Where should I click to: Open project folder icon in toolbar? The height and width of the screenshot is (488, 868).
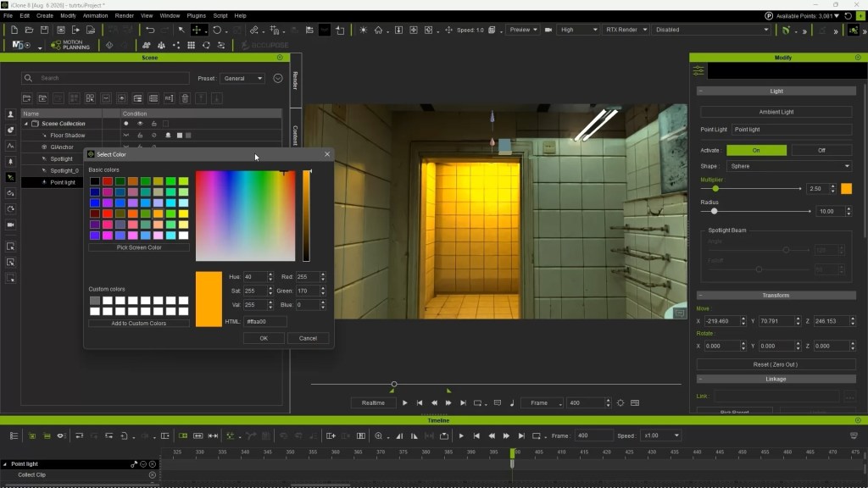pos(29,30)
